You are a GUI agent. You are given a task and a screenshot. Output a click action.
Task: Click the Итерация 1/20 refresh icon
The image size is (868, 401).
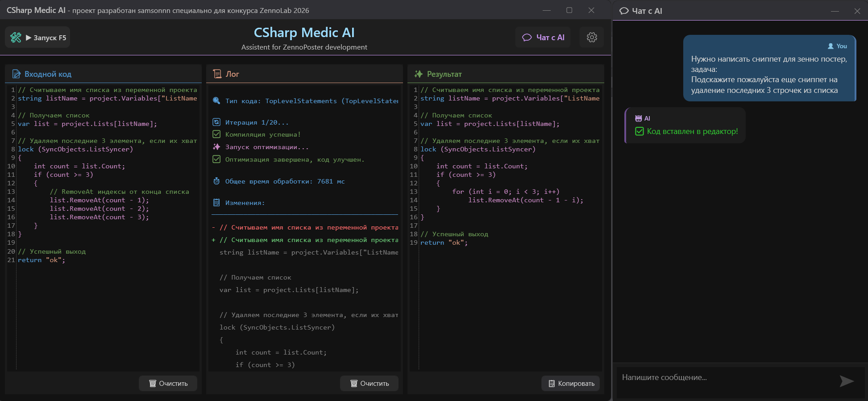[x=216, y=122]
